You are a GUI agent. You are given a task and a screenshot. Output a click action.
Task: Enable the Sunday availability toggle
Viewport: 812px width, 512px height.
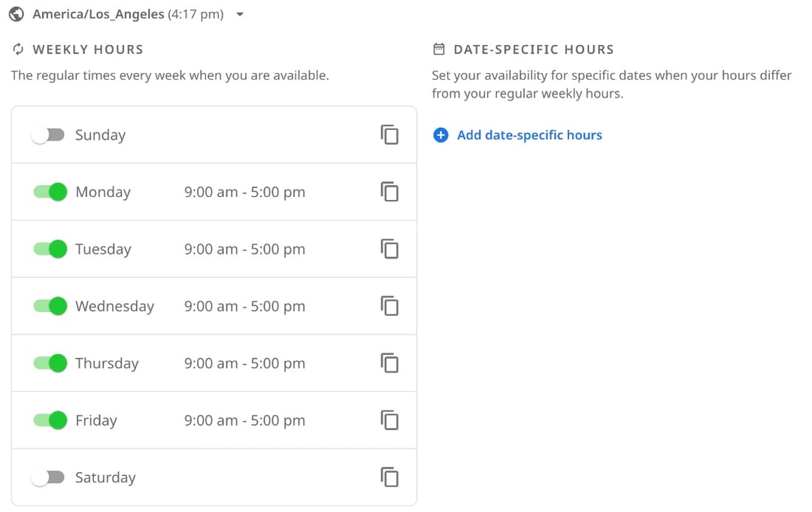pos(47,135)
